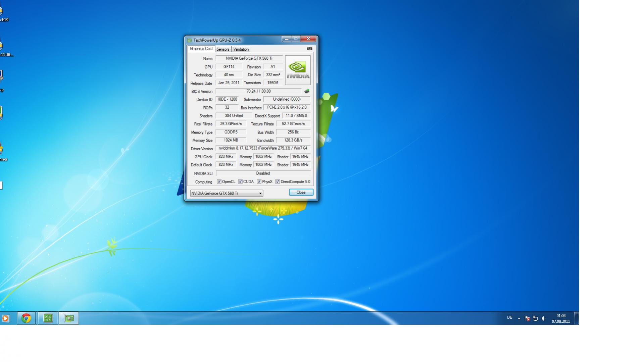644x362 pixels.
Task: Click the NVIDIA SLI Disabled field
Action: [263, 173]
